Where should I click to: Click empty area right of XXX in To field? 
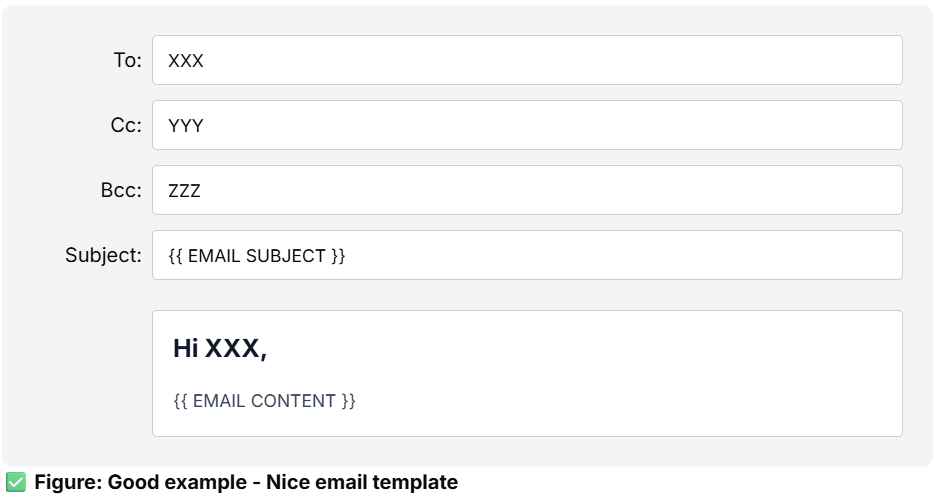[x=551, y=60]
